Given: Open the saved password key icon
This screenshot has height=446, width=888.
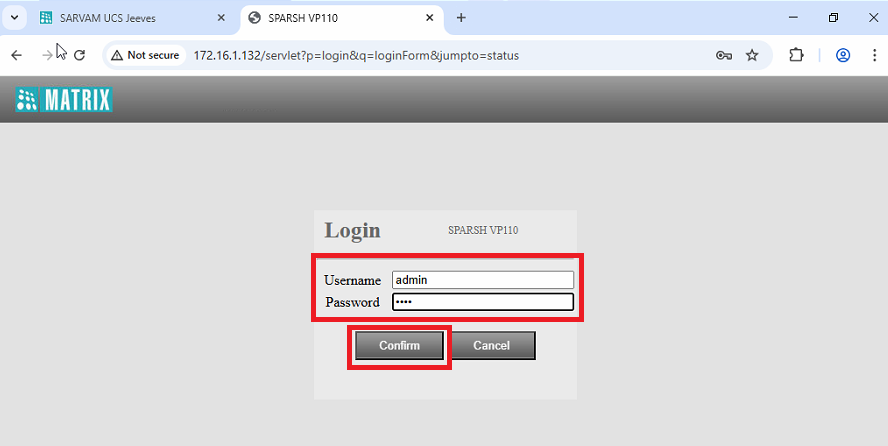Looking at the screenshot, I should [723, 55].
